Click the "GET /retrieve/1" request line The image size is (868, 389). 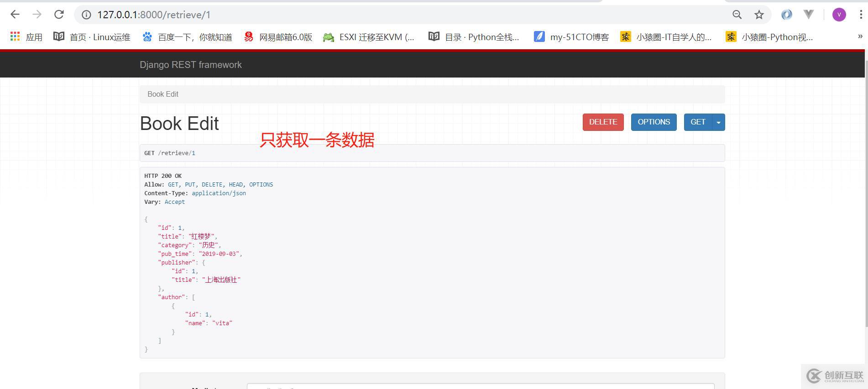point(170,153)
